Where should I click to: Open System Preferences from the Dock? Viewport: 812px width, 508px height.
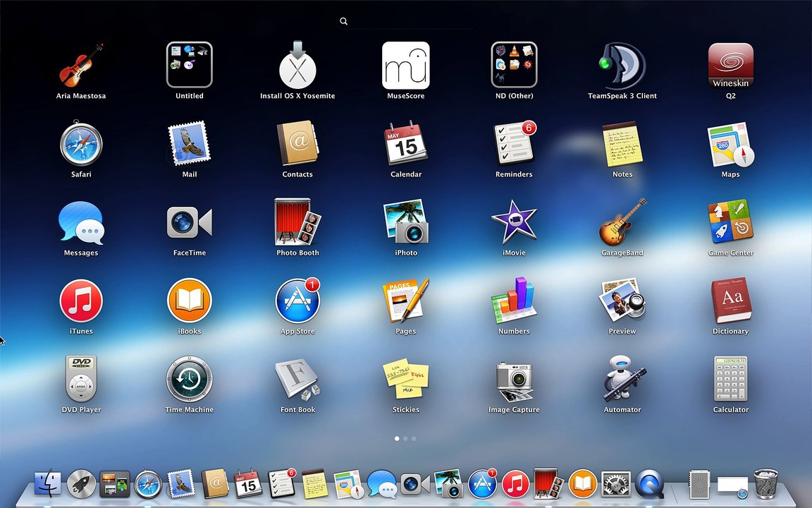pos(616,484)
